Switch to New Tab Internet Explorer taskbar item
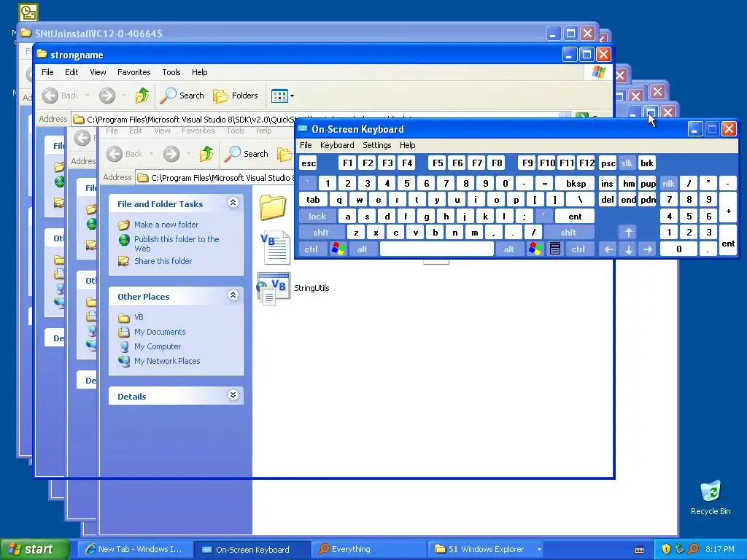The image size is (747, 560). [135, 549]
